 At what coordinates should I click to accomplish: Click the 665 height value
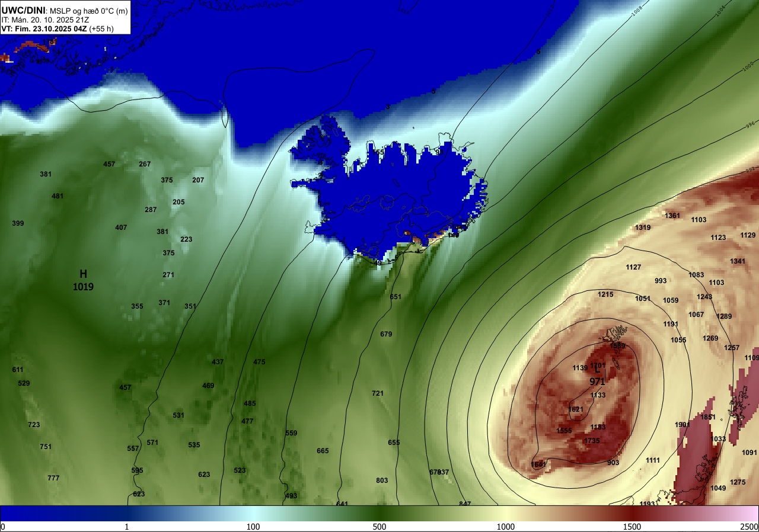323,451
